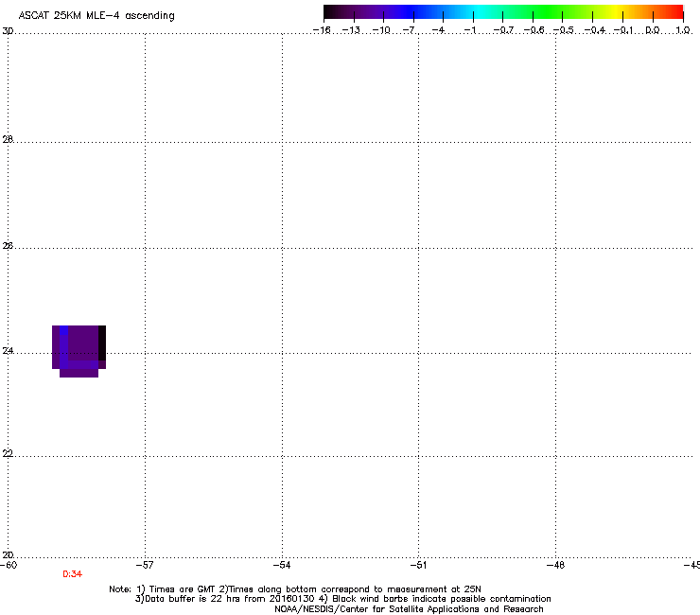
Task: Select the longitude -57 axis label
Action: pos(145,565)
